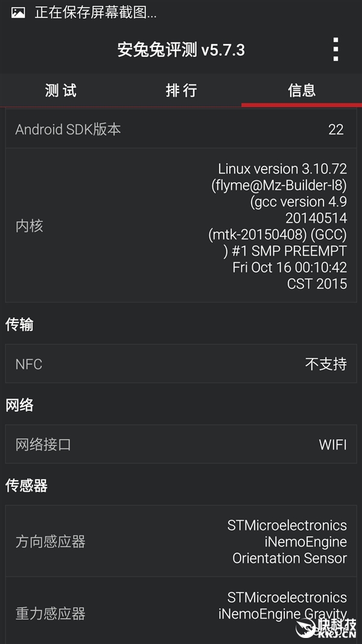Tap the 安兔兔评测 v5.7.3 title
Viewport: 362px width, 644px height.
coord(181,50)
